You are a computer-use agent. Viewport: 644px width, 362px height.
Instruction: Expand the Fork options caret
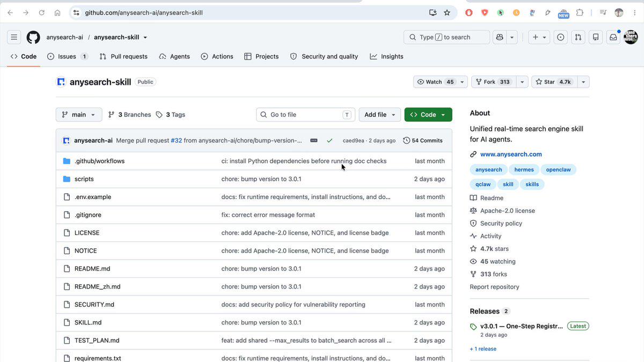pos(522,82)
